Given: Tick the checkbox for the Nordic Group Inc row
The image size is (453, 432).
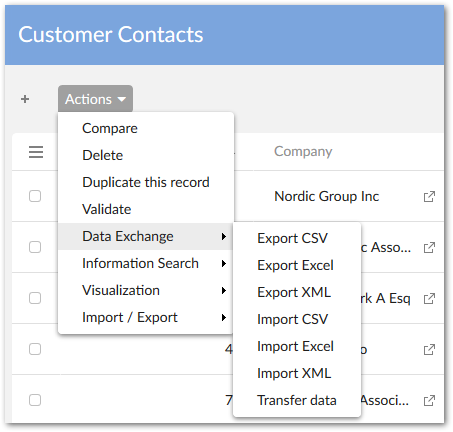Looking at the screenshot, I should coord(35,196).
